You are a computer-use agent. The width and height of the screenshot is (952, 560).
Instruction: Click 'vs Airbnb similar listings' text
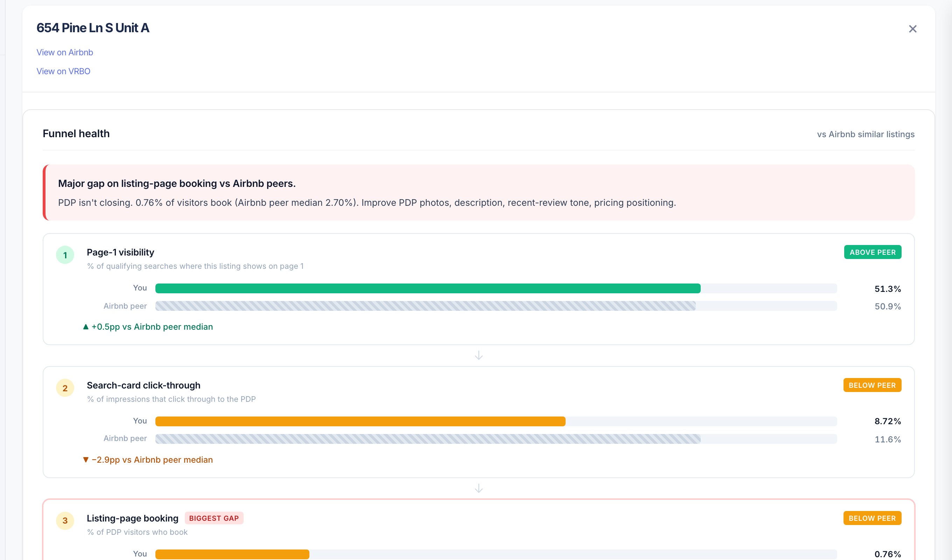[x=866, y=134]
